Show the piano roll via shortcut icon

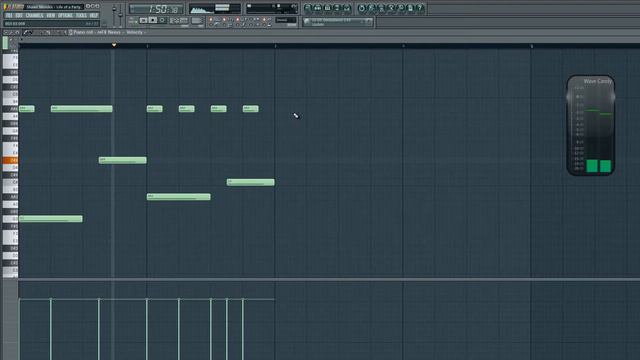coord(327,8)
